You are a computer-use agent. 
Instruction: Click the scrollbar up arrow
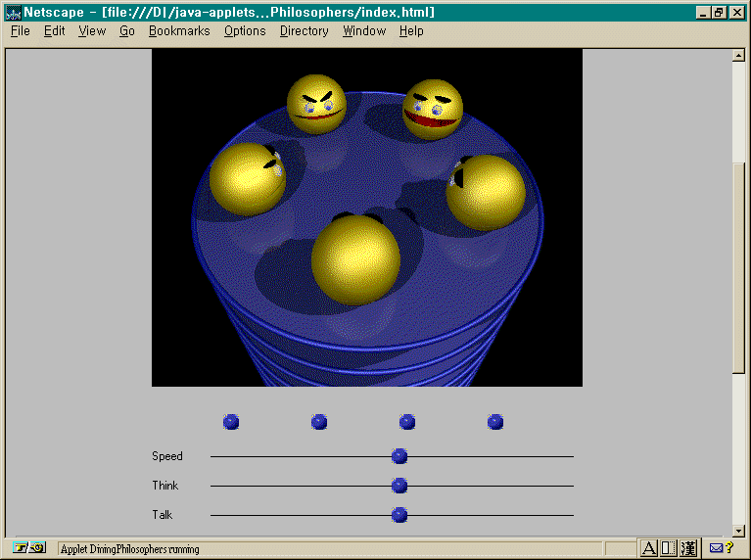tap(738, 56)
